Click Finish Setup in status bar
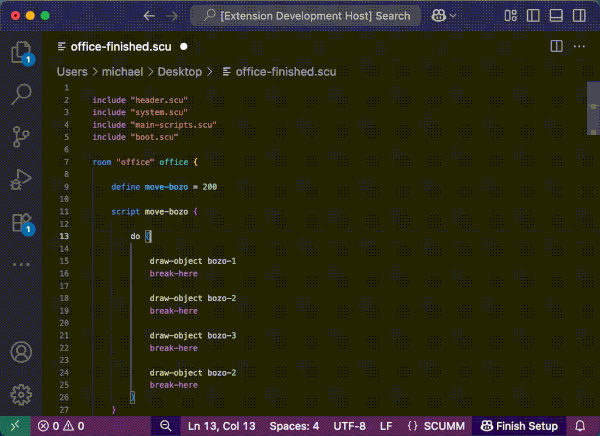The width and height of the screenshot is (600, 436). [519, 426]
